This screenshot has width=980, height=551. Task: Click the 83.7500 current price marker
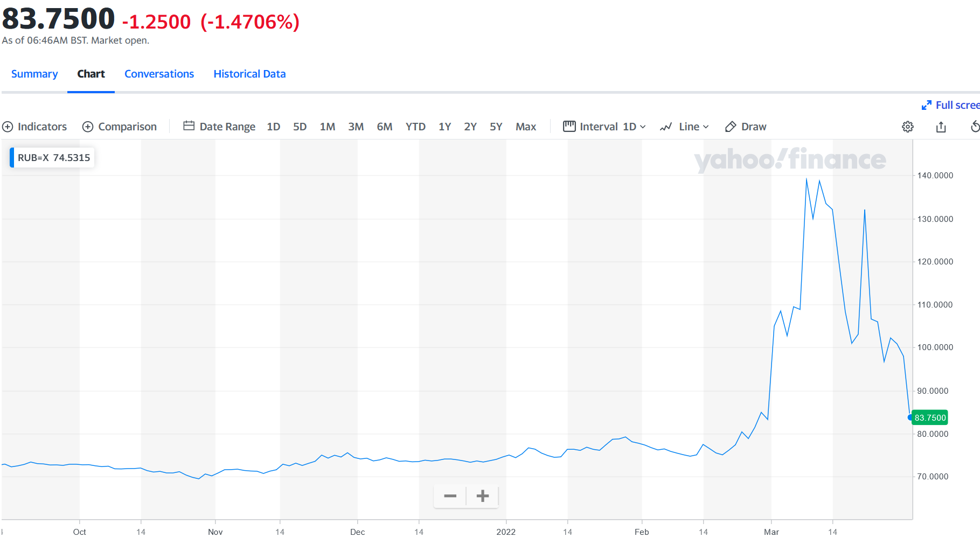pos(930,417)
